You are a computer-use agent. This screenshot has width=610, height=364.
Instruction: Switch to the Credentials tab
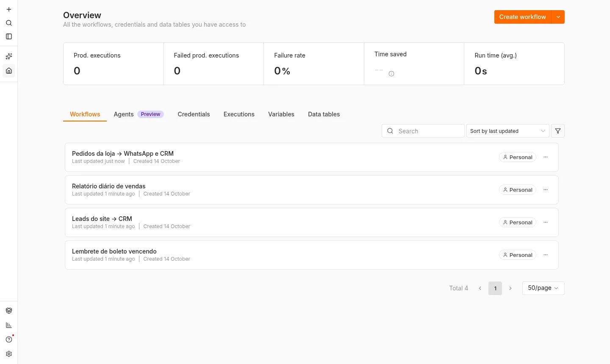pyautogui.click(x=194, y=114)
